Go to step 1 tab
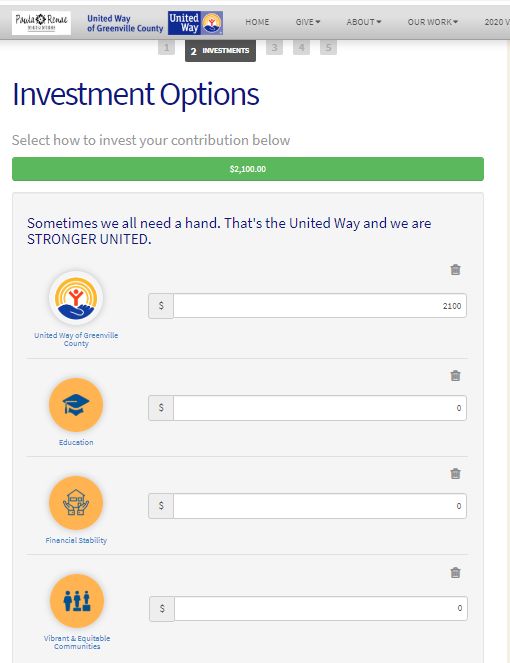 (166, 47)
